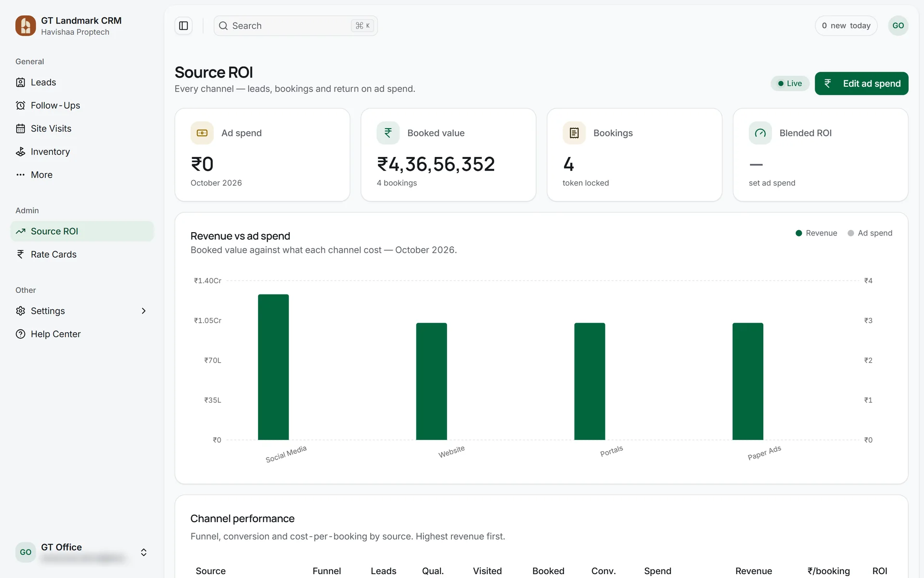Click the Booked value rupee icon
Screen dimensions: 924x578
point(388,133)
